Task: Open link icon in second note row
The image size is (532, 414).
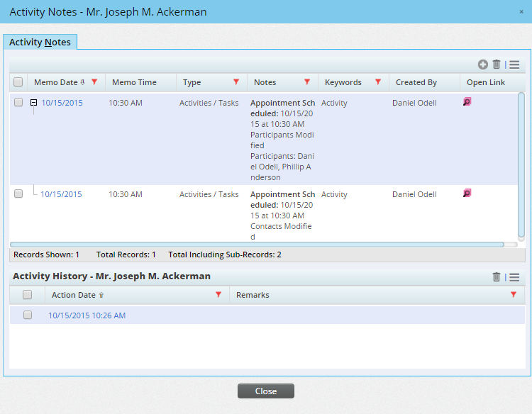Action: [x=467, y=193]
